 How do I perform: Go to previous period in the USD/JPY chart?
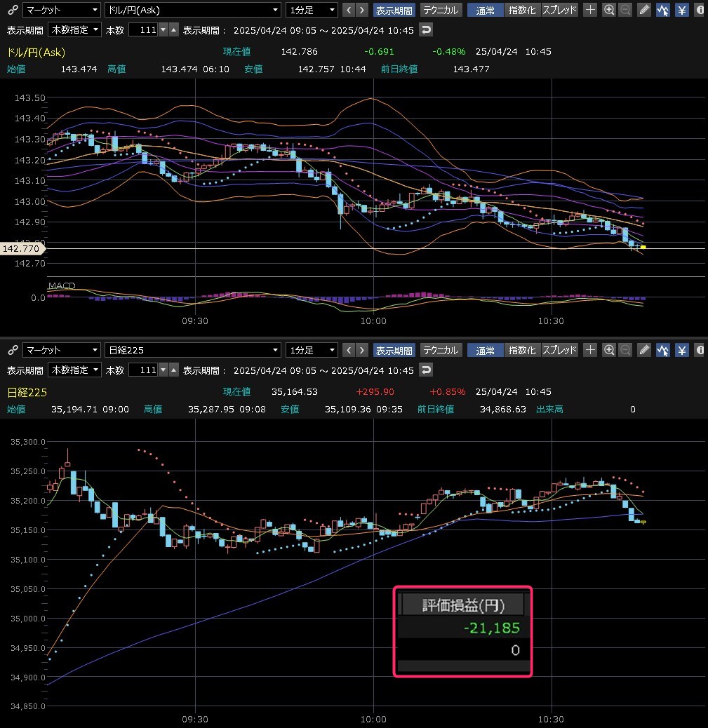click(349, 10)
